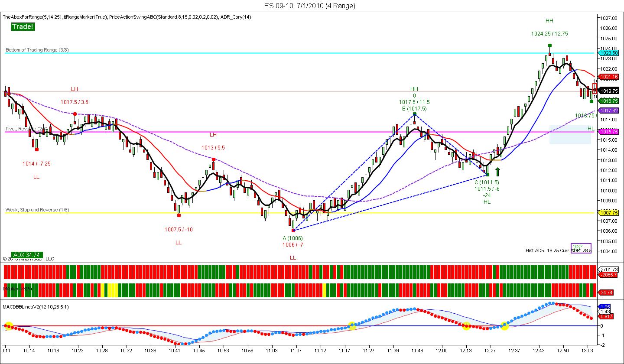The width and height of the screenshot is (624, 364).
Task: Click the C (1011.5) swing label
Action: (487, 182)
